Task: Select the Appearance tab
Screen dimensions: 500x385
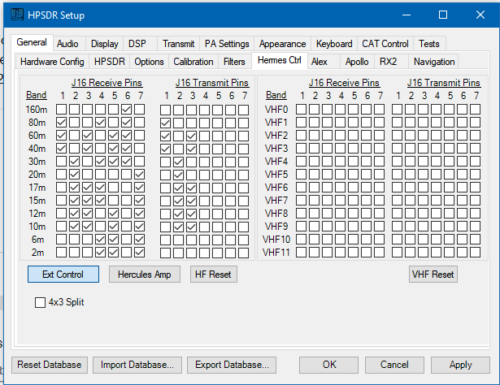Action: point(282,44)
